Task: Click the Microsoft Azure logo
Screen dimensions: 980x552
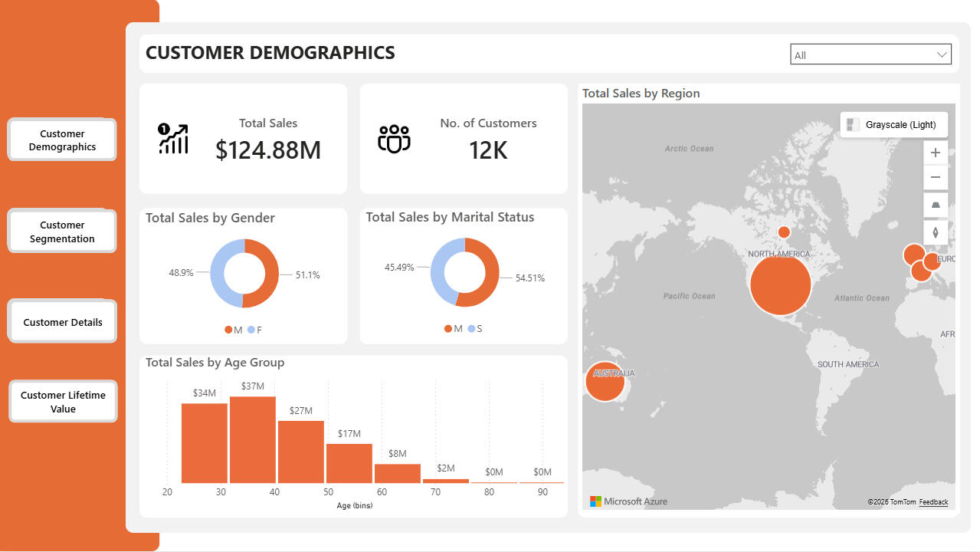Action: coord(628,501)
